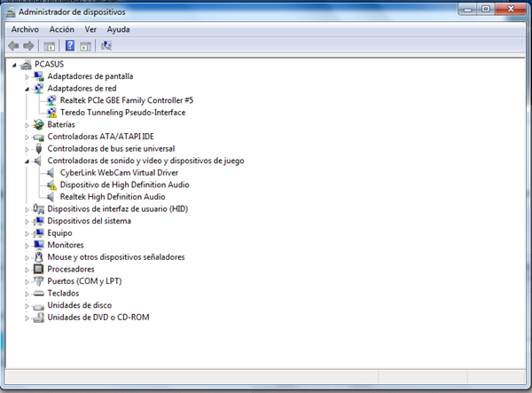The image size is (532, 393).
Task: Expand the Baterías category
Action: click(x=27, y=125)
